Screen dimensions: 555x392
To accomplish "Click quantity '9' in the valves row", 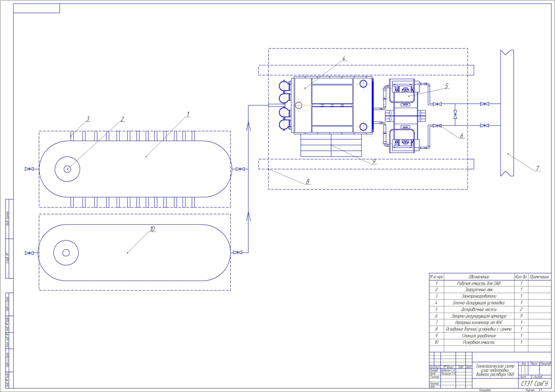I will pyautogui.click(x=521, y=316).
